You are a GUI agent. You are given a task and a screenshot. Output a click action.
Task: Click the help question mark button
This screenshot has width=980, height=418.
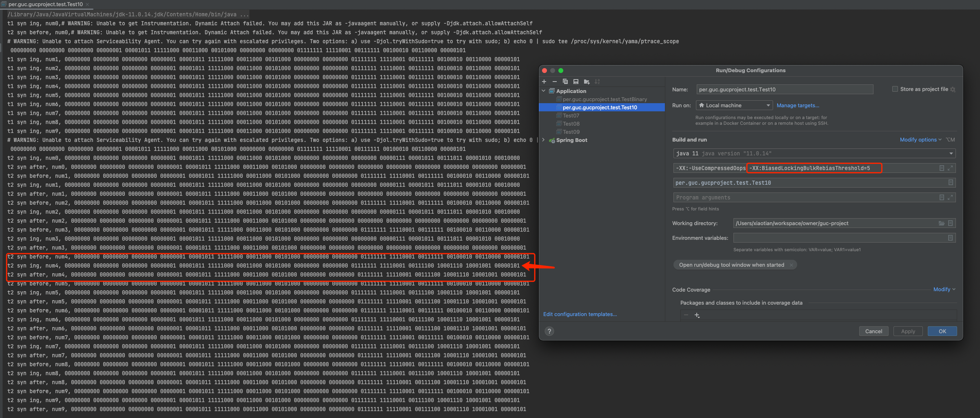[x=549, y=331]
